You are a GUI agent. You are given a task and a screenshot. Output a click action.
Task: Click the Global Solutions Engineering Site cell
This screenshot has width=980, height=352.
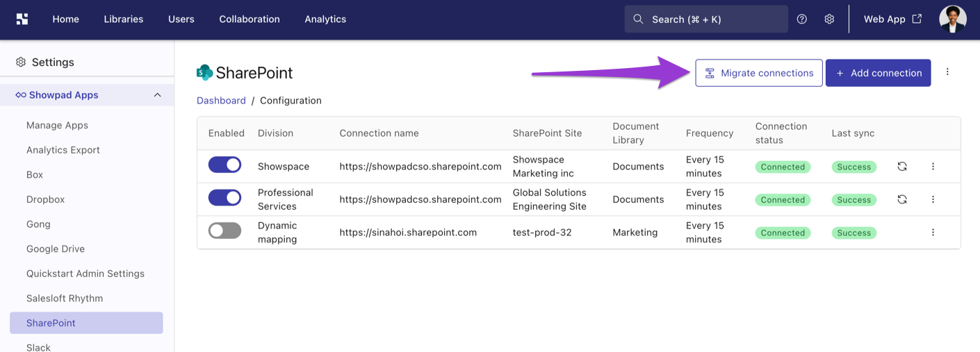[550, 199]
